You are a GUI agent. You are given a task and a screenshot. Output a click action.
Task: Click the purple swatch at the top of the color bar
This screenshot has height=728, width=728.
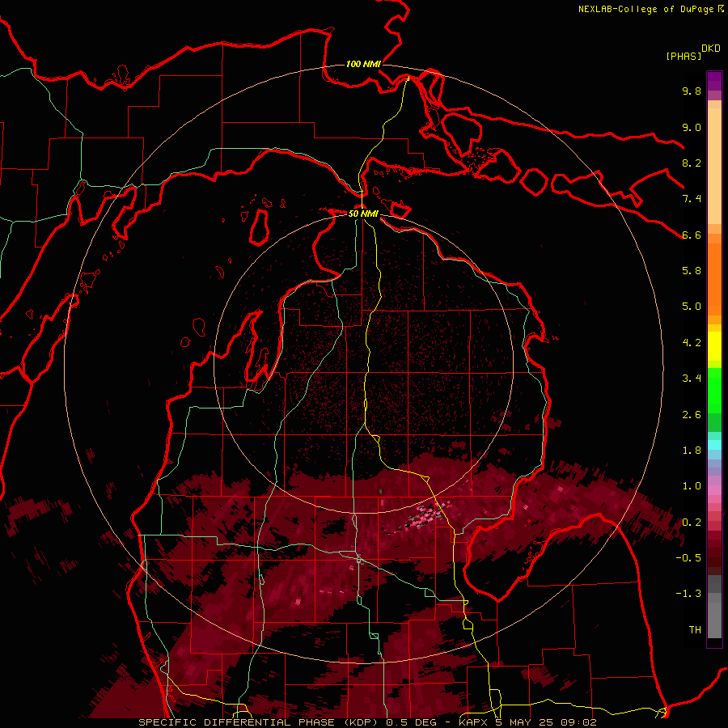(714, 81)
